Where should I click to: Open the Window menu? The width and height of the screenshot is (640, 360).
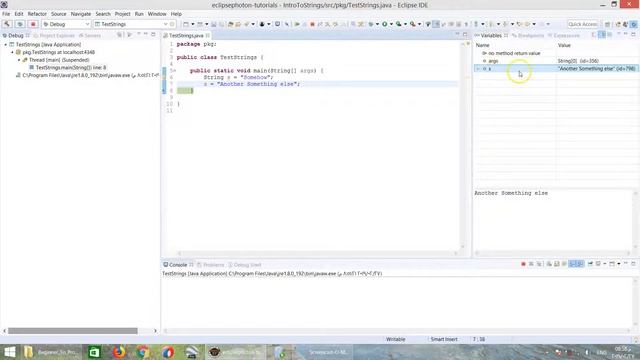coord(157,14)
